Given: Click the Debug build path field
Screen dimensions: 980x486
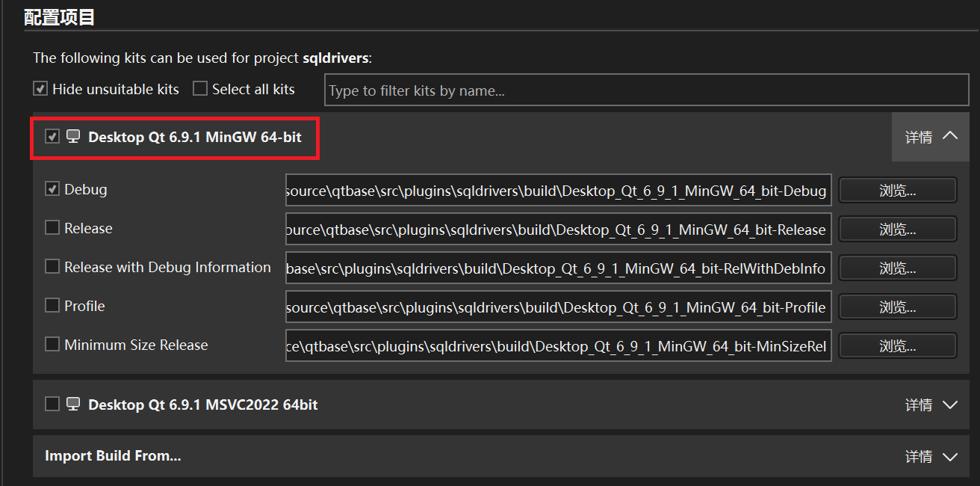Looking at the screenshot, I should tap(559, 191).
